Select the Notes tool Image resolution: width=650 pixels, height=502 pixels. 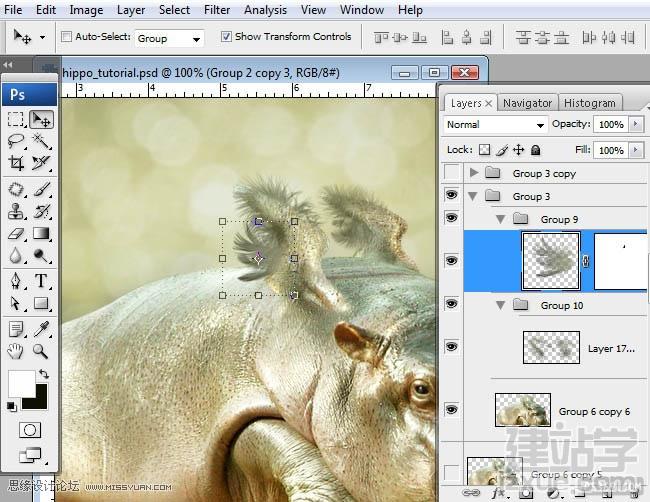[x=16, y=330]
